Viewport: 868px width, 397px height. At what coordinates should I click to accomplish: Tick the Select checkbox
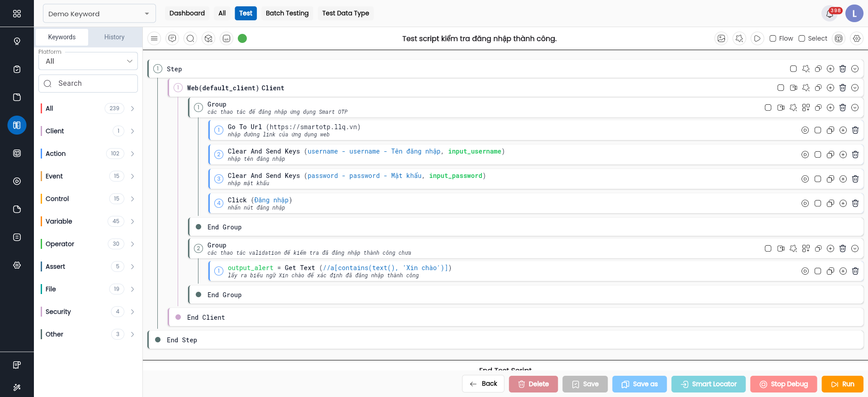pyautogui.click(x=802, y=38)
